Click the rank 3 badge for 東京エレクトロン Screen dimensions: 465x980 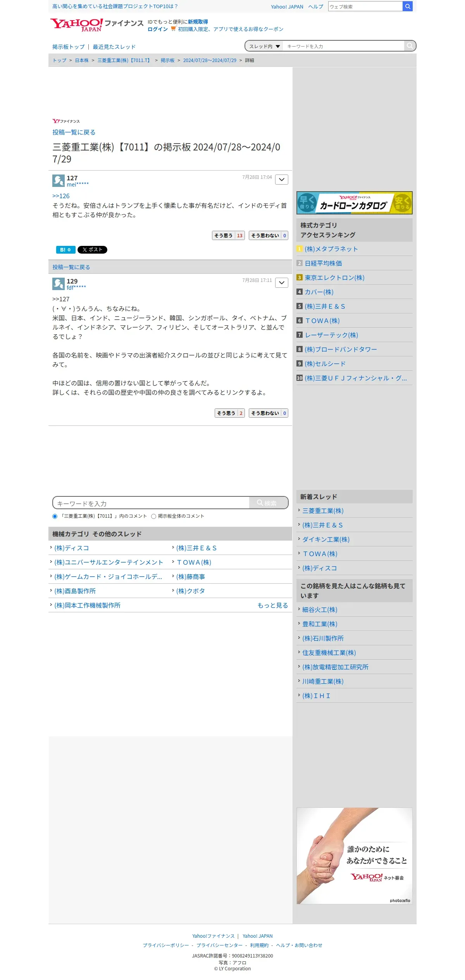(299, 277)
